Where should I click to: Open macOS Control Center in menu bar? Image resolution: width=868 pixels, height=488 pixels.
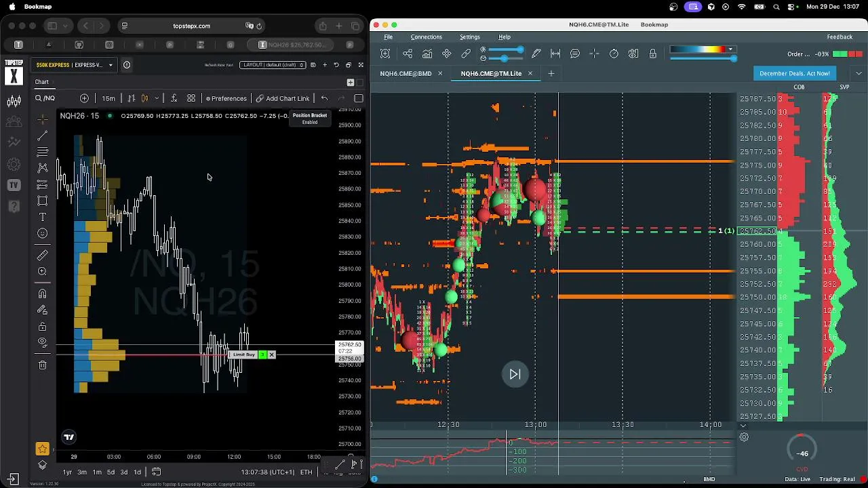click(x=792, y=7)
